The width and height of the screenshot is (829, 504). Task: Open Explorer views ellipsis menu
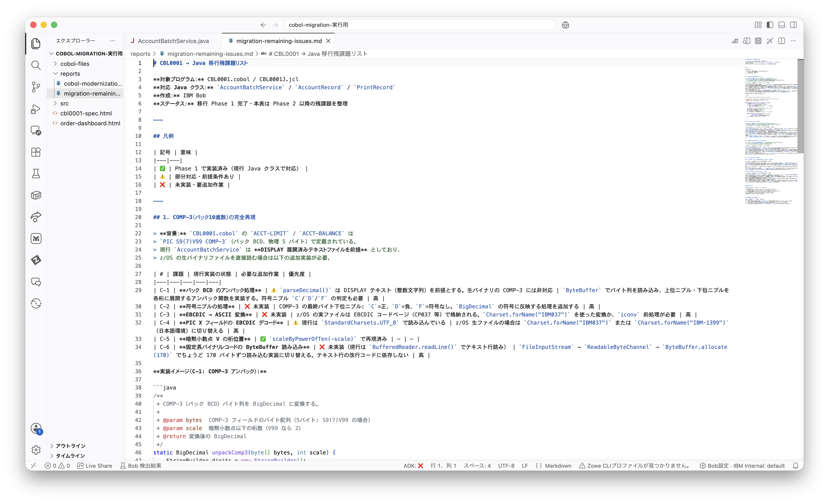pyautogui.click(x=113, y=41)
